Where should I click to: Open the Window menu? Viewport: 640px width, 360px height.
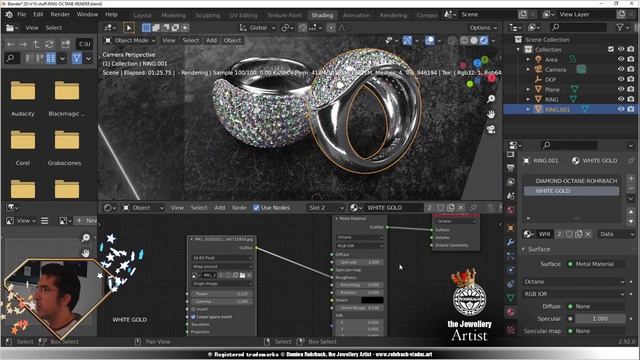pos(87,14)
